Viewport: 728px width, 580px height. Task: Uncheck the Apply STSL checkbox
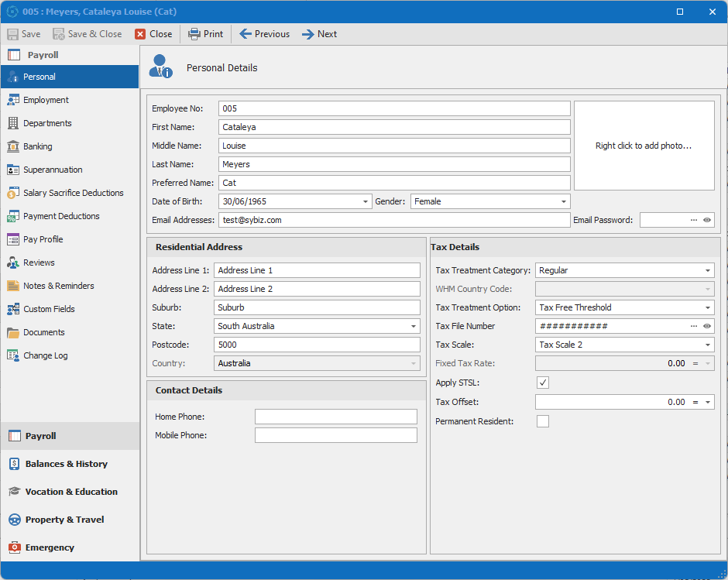click(x=543, y=383)
